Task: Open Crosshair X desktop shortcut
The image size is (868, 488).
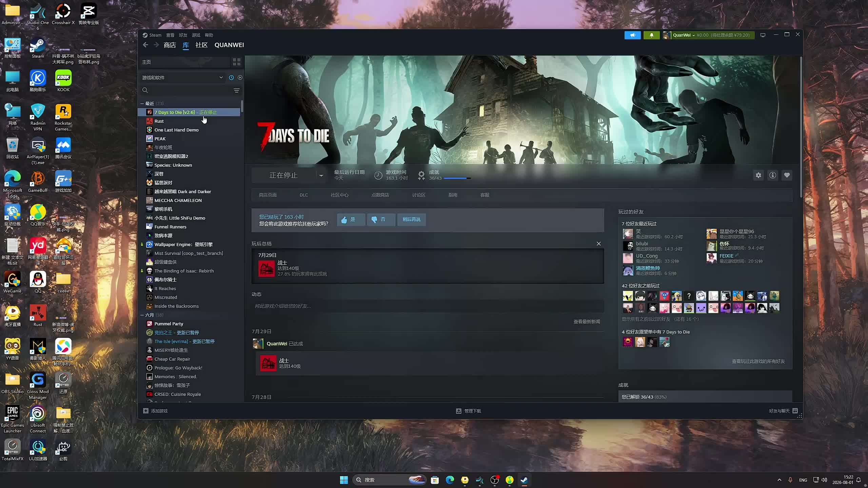Action: coord(63,14)
